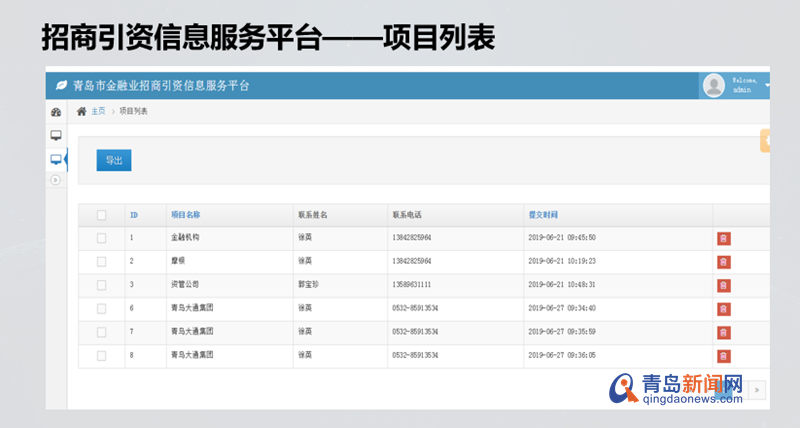The image size is (800, 428).
Task: Check the checkbox for row ID 6
Action: 101,308
